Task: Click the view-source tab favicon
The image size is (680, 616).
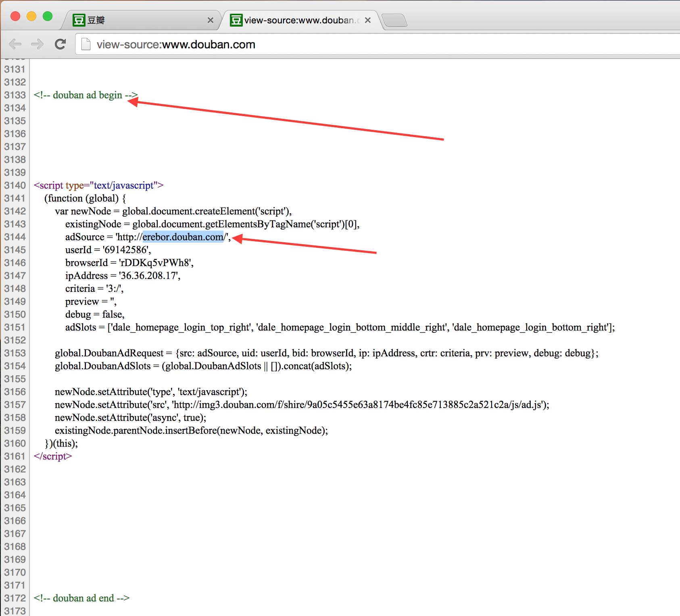Action: 236,20
